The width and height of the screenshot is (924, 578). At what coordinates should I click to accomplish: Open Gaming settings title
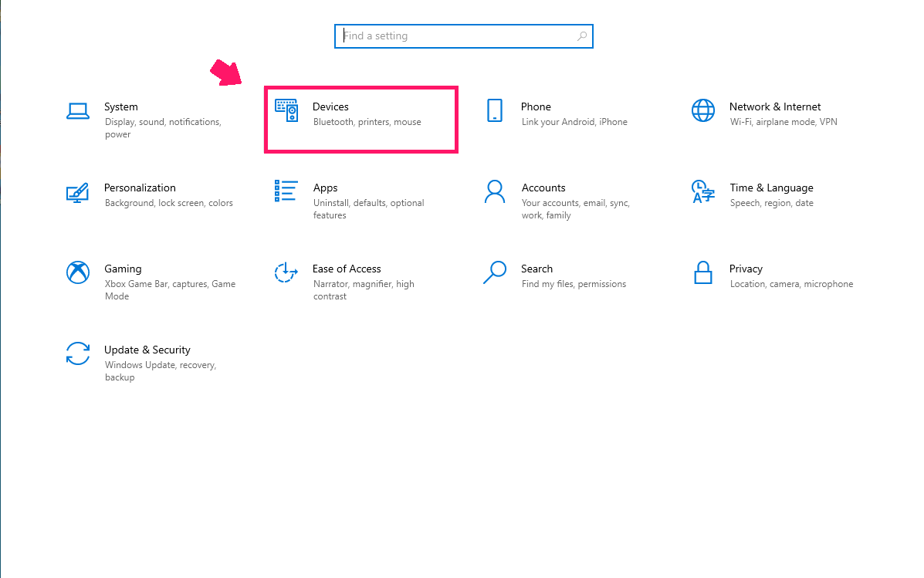(x=123, y=269)
